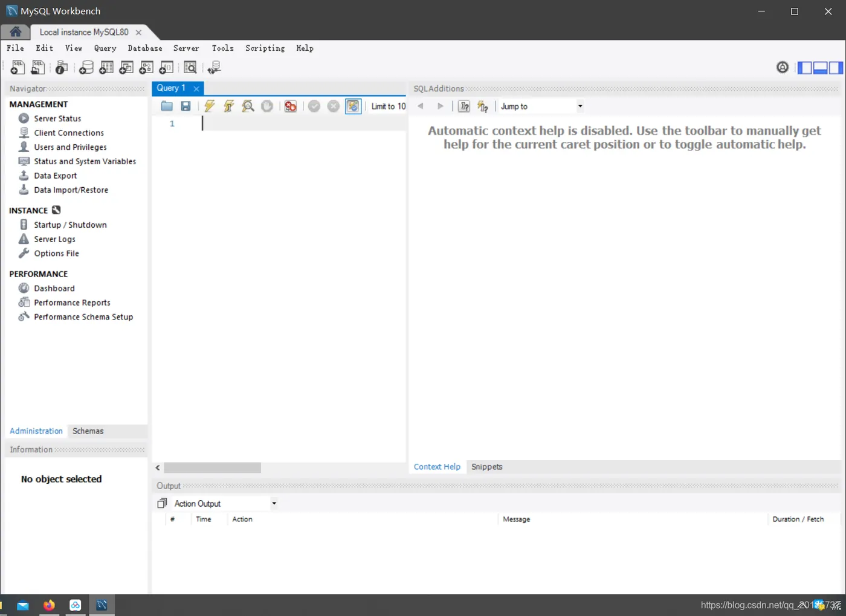Toggle right sidebar panel visibility
Viewport: 846px width, 616px height.
836,68
